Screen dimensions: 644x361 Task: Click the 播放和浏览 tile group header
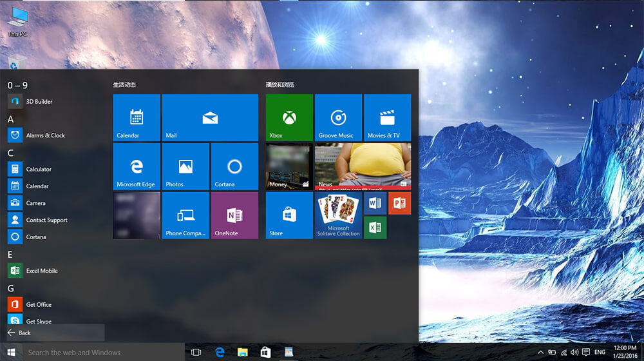tap(280, 84)
